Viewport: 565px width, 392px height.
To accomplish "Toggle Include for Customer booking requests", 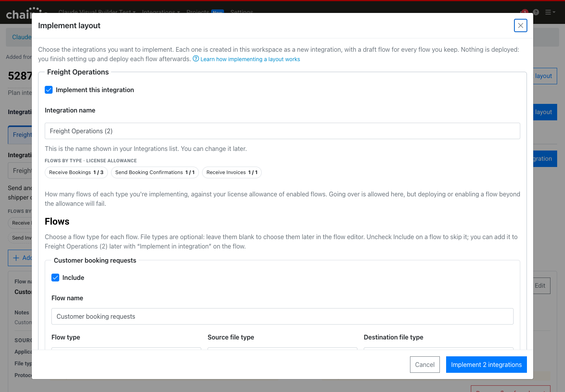I will click(55, 278).
